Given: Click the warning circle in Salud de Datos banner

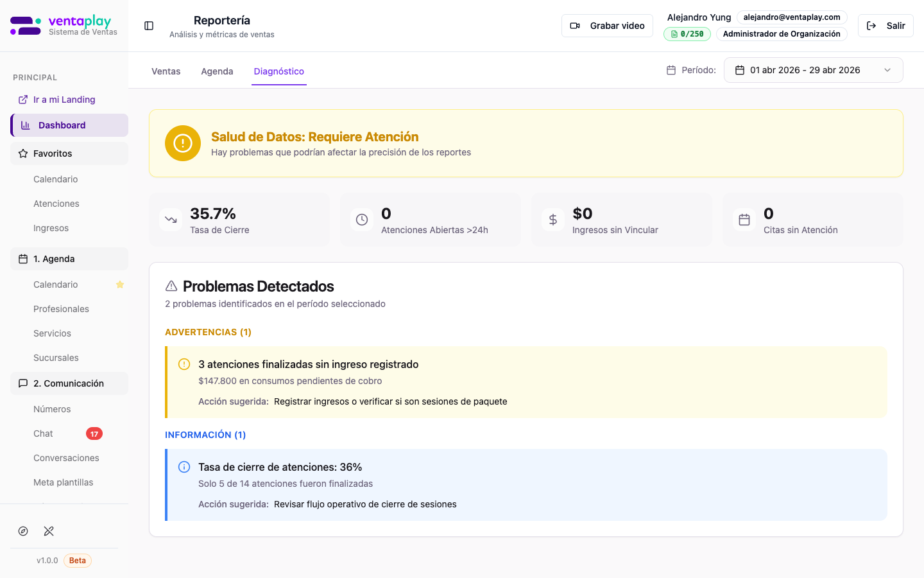Looking at the screenshot, I should (183, 143).
